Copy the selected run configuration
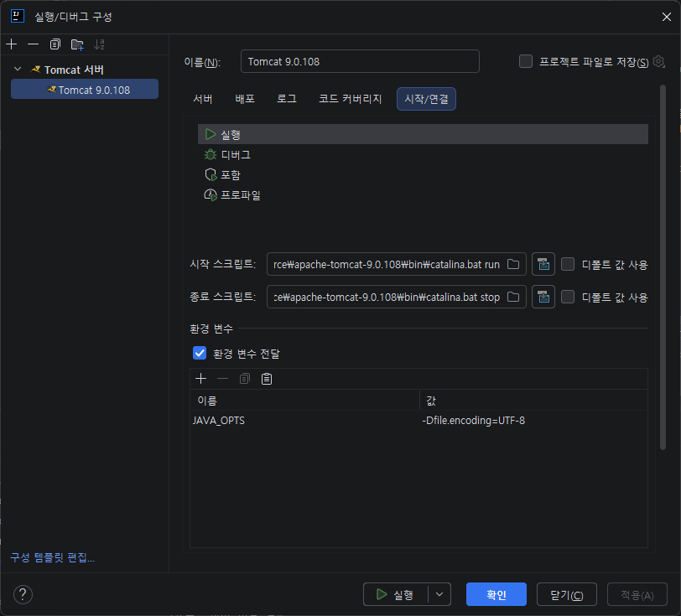Screen dimensions: 681x616 [55, 44]
